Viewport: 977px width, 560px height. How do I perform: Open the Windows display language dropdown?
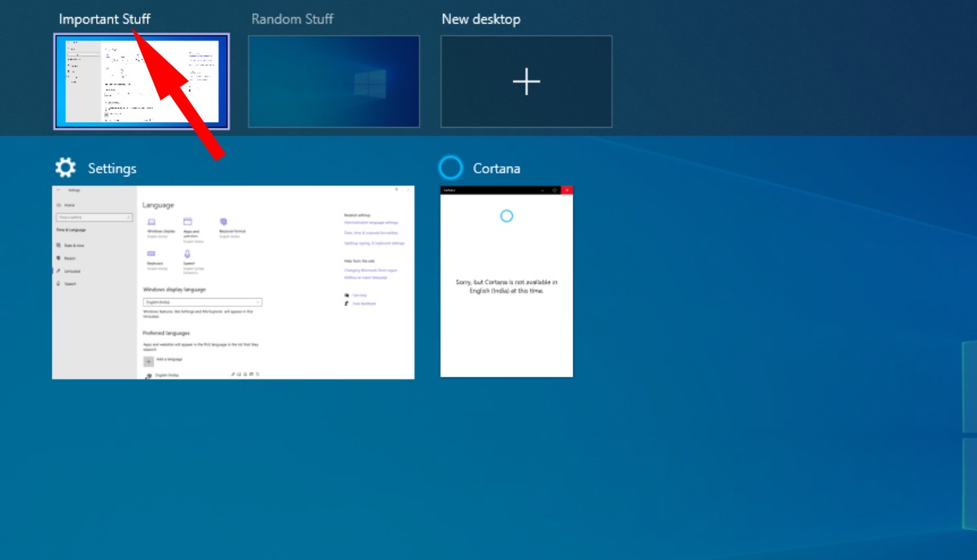tap(202, 301)
